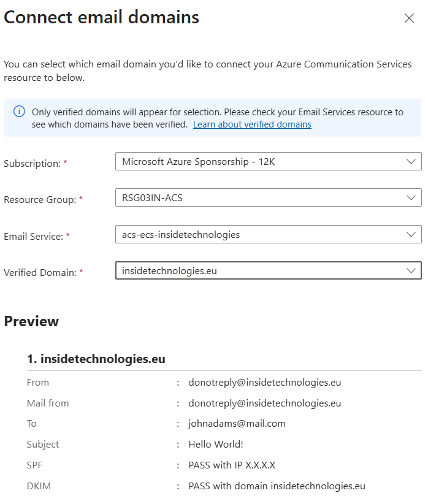
Task: Close the Connect email domains panel
Action: [x=409, y=18]
